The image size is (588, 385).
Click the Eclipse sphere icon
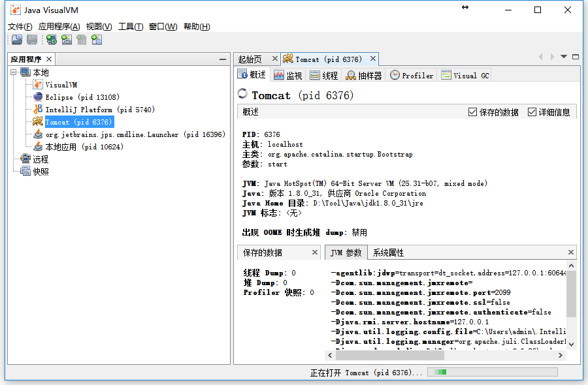(38, 97)
